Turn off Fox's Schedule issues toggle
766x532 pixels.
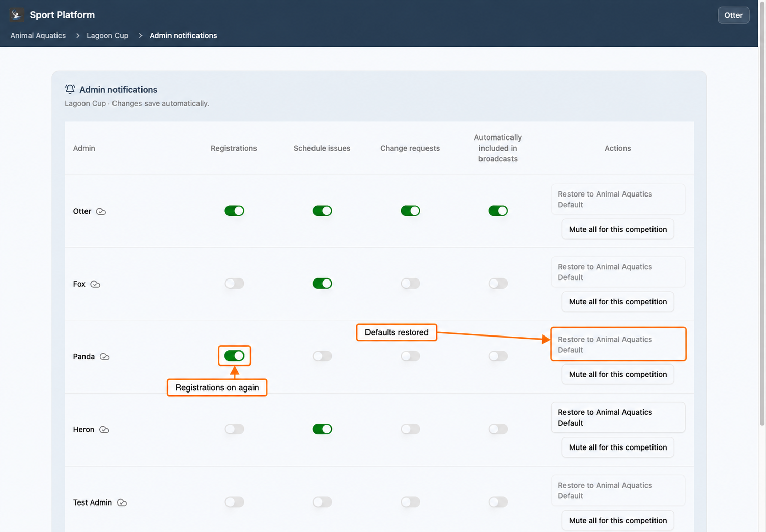[x=322, y=284]
